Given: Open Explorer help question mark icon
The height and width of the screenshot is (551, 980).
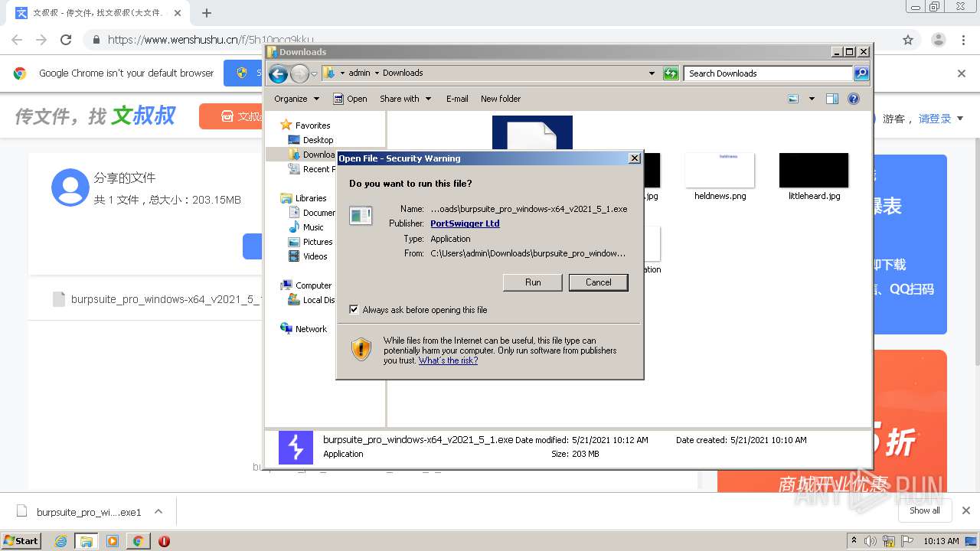Looking at the screenshot, I should (x=854, y=99).
